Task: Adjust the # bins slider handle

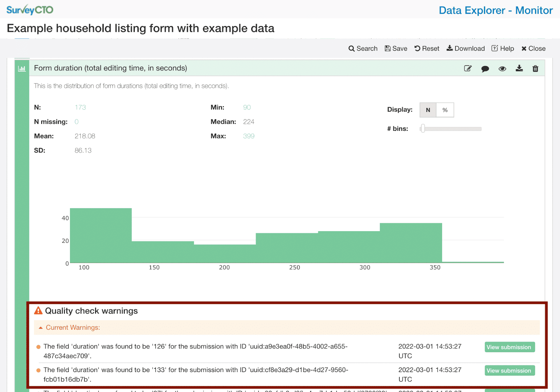Action: pos(423,129)
